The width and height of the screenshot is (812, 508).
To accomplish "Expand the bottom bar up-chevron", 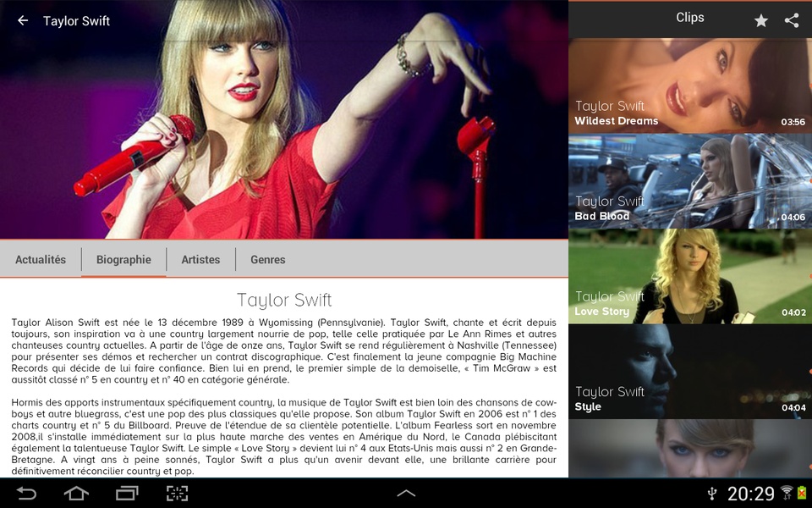I will pos(406,493).
